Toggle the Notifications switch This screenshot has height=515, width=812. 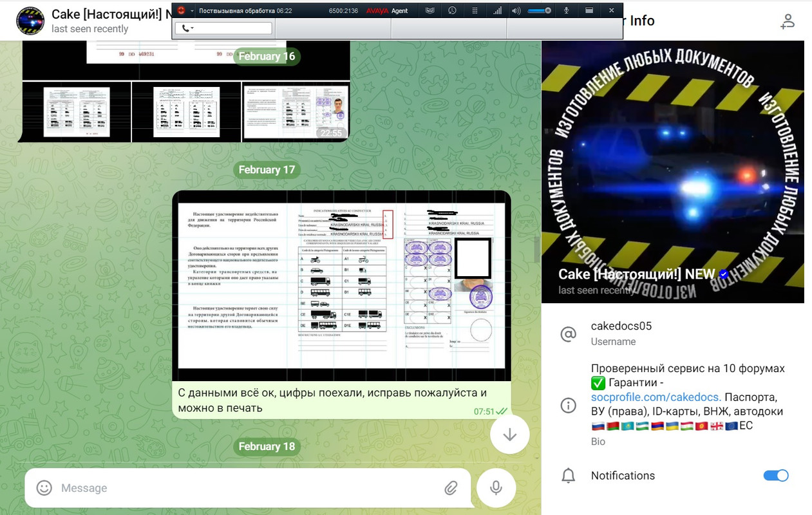776,476
